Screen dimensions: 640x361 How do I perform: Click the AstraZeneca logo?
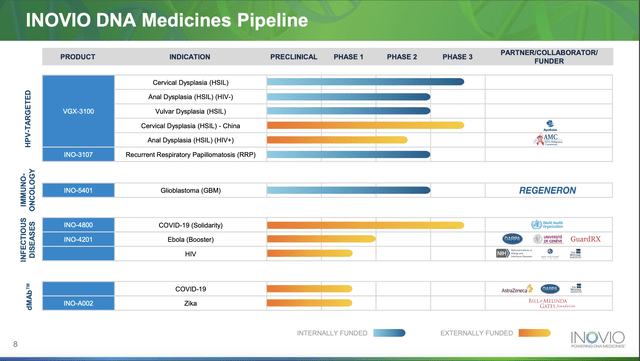coord(517,289)
